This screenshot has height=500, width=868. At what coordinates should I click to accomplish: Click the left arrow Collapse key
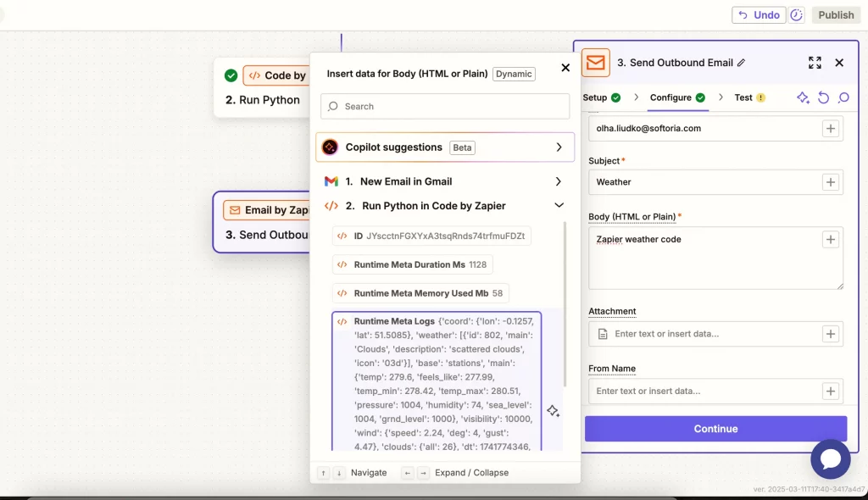point(408,473)
